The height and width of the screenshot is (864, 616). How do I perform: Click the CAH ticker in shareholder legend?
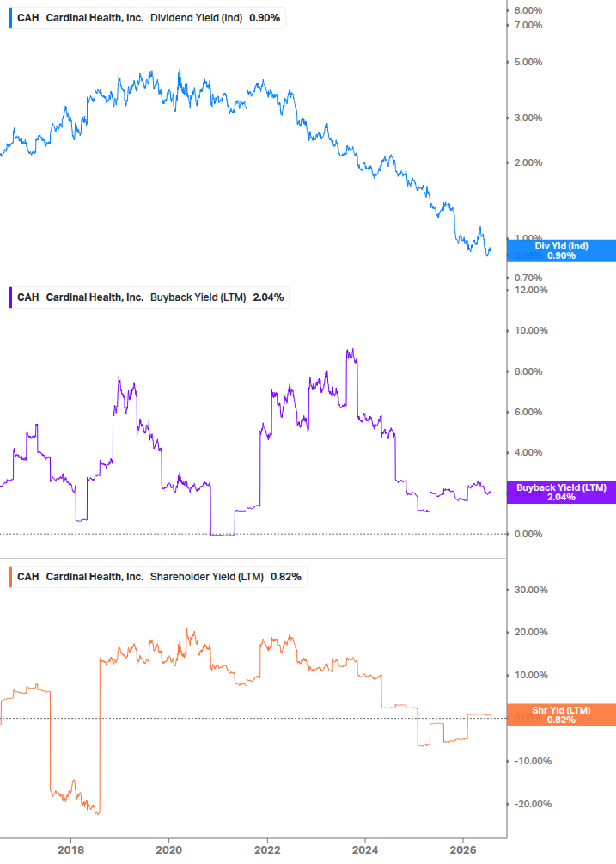[x=28, y=577]
